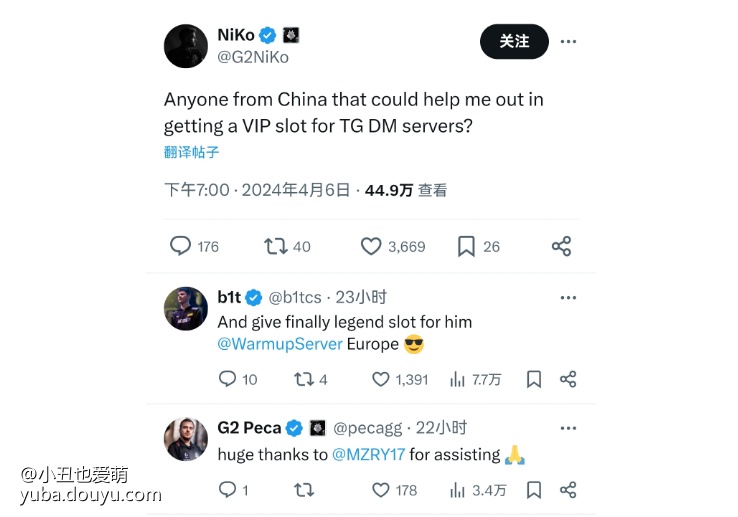
Task: Open b1t's profile avatar
Action: (185, 308)
